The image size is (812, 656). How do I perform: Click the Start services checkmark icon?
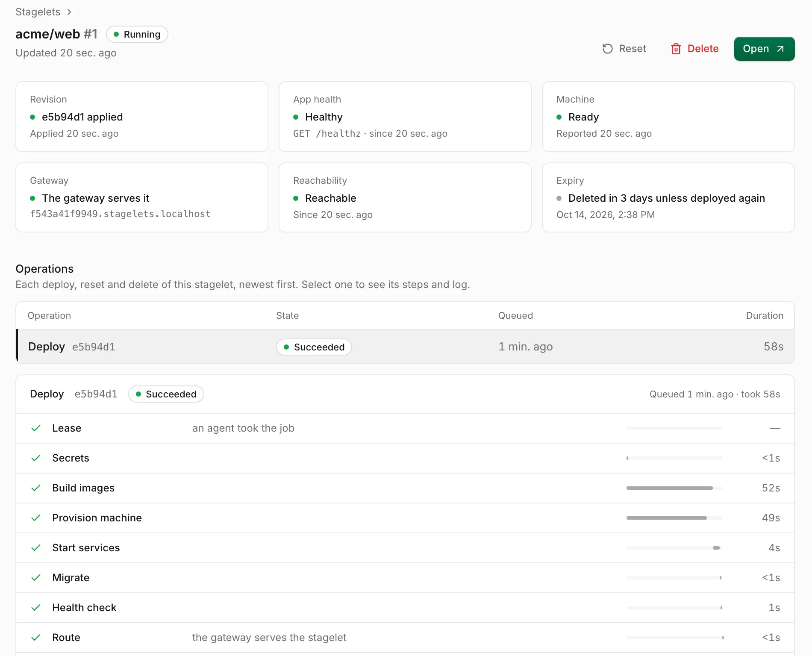[x=36, y=548]
